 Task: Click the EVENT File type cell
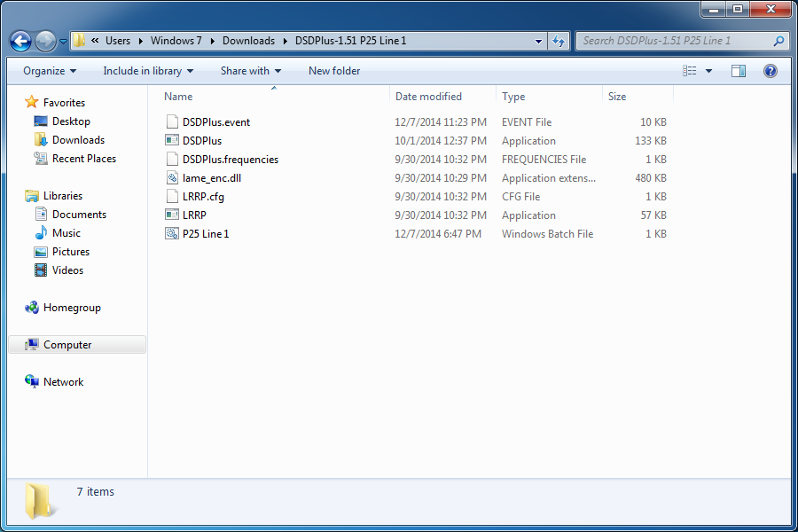(526, 122)
